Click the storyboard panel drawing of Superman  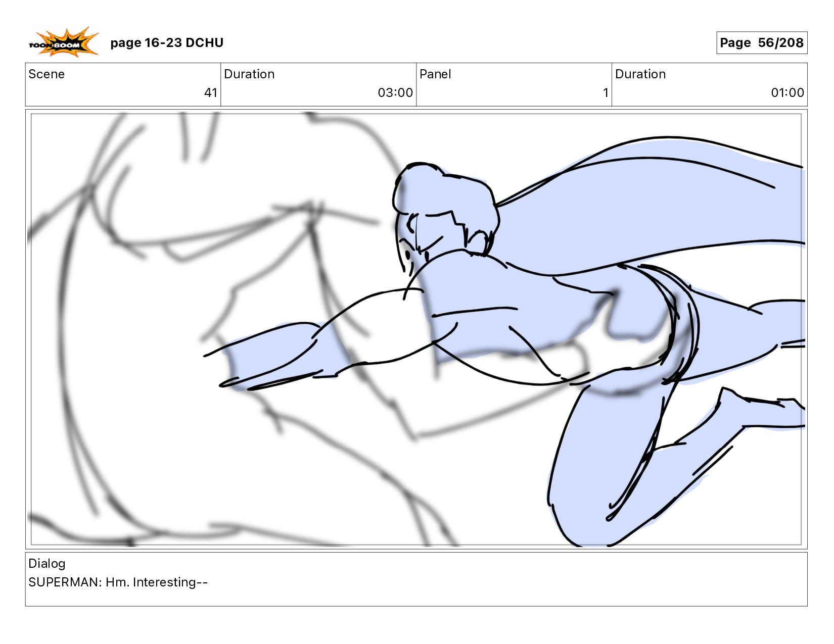coord(416,329)
